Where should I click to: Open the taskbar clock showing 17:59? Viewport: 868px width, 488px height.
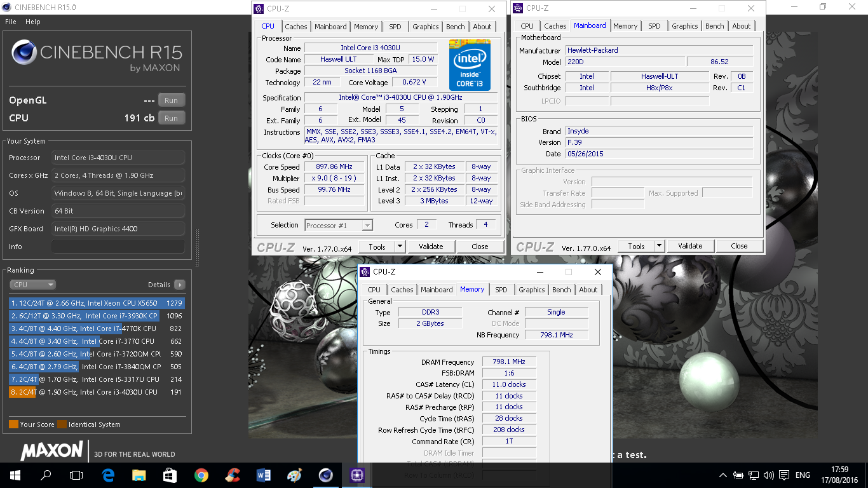click(840, 475)
